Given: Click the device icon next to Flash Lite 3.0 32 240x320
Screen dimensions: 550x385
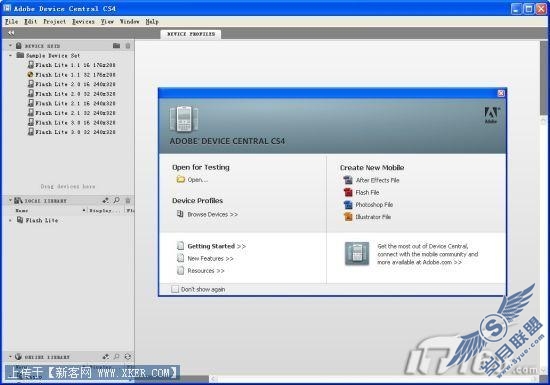Looking at the screenshot, I should (x=31, y=132).
